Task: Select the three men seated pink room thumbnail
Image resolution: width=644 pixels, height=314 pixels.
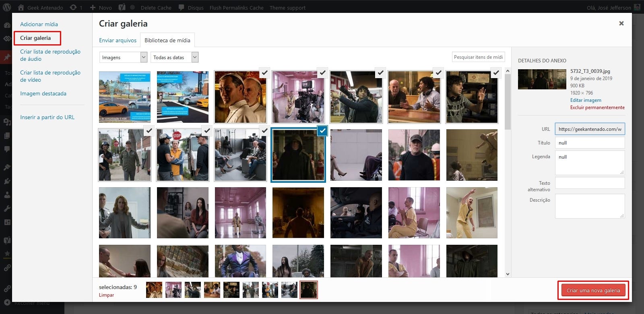Action: click(x=240, y=213)
